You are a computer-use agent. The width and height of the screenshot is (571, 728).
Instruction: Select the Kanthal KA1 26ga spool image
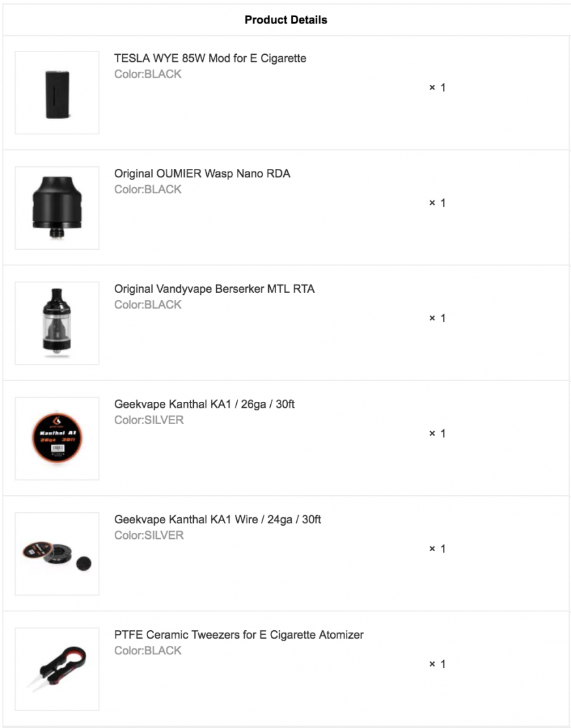pyautogui.click(x=57, y=438)
